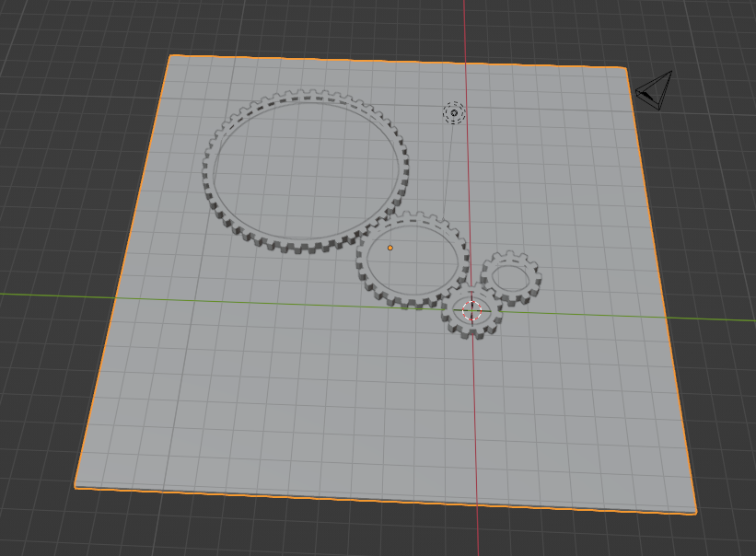This screenshot has height=556, width=756.
Task: Select the camera object in viewport
Action: tap(655, 90)
